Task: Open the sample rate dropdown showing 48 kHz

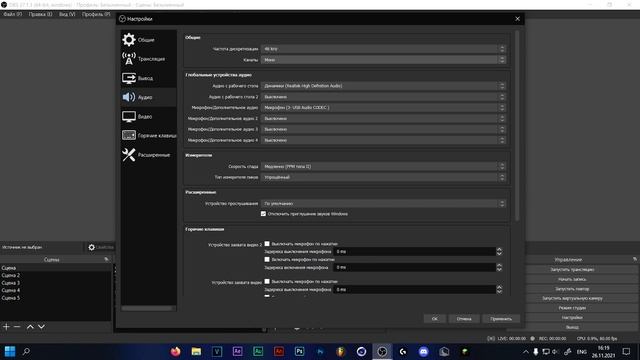Action: [x=383, y=49]
